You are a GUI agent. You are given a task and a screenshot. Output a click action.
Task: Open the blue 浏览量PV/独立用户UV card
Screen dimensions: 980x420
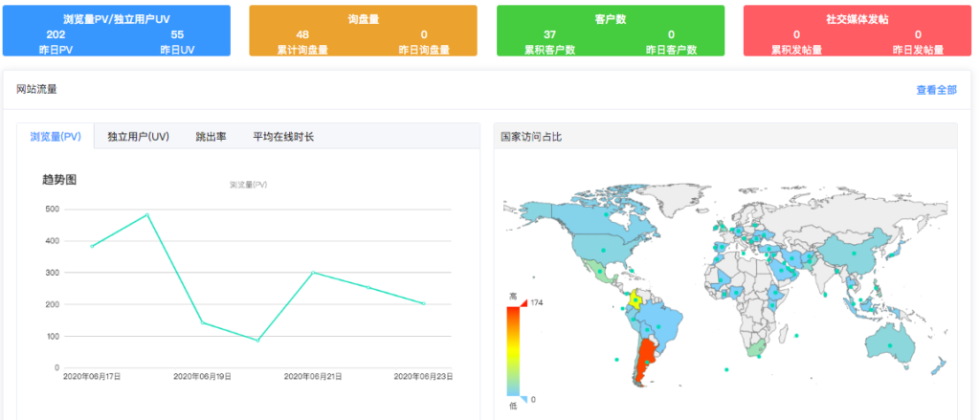(x=117, y=31)
